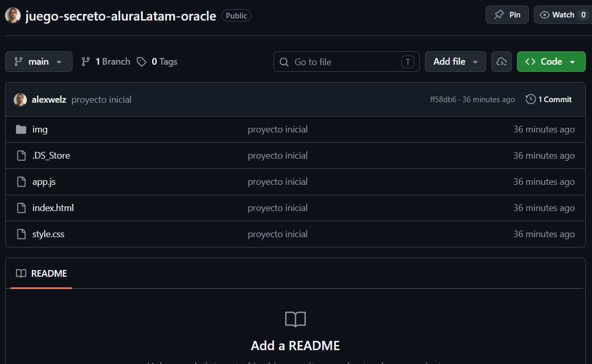Screen dimensions: 592x364
Task: Open the .DS_Store file
Action: tap(51, 156)
